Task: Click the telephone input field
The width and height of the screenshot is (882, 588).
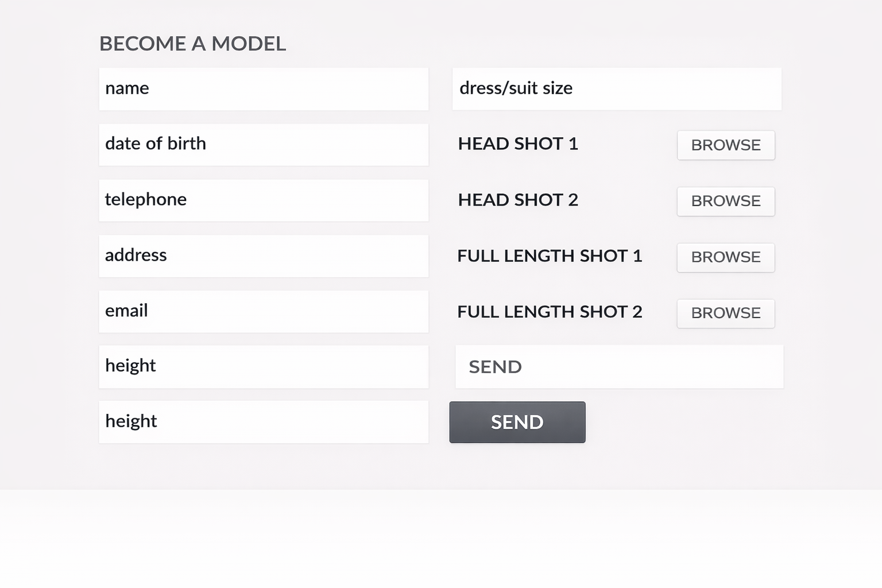Action: [264, 200]
